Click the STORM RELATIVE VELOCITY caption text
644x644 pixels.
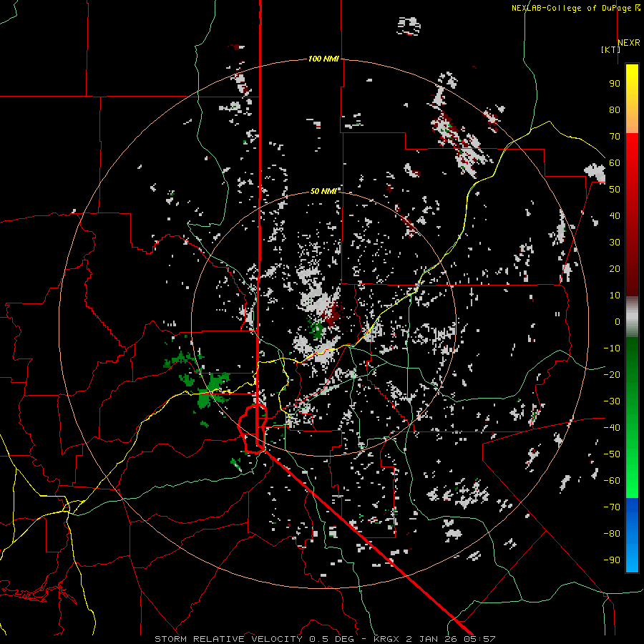[x=228, y=639]
